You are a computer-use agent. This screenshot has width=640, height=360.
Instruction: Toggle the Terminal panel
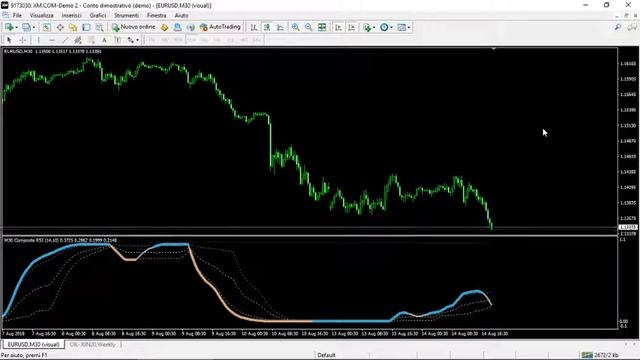pyautogui.click(x=86, y=27)
